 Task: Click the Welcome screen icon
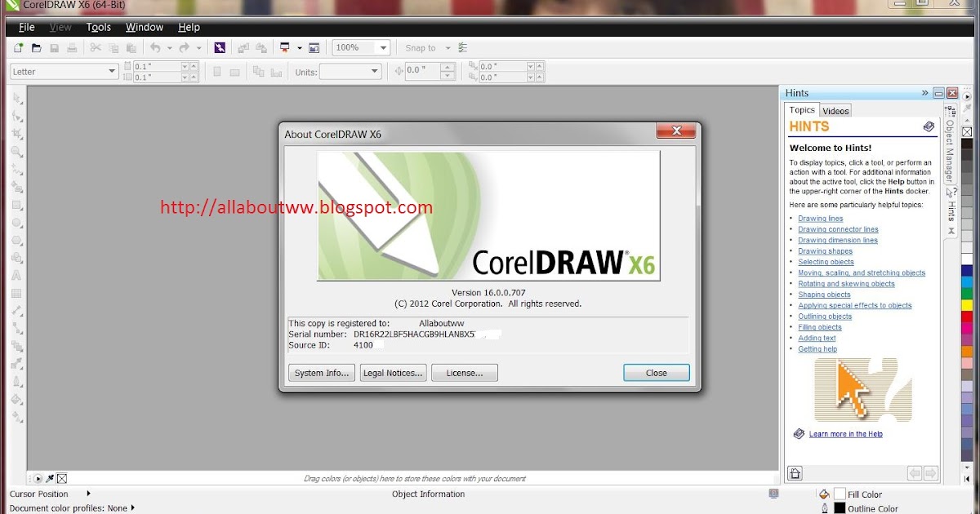pyautogui.click(x=314, y=48)
